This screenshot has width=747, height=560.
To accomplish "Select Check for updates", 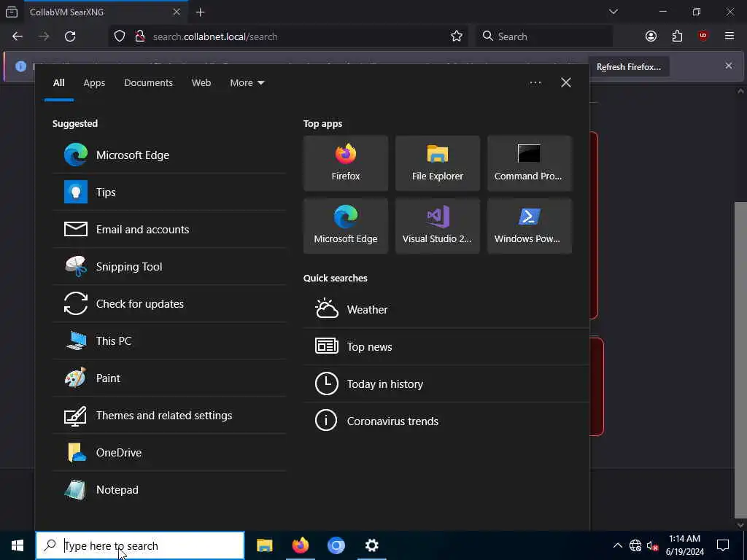I will coord(169,304).
